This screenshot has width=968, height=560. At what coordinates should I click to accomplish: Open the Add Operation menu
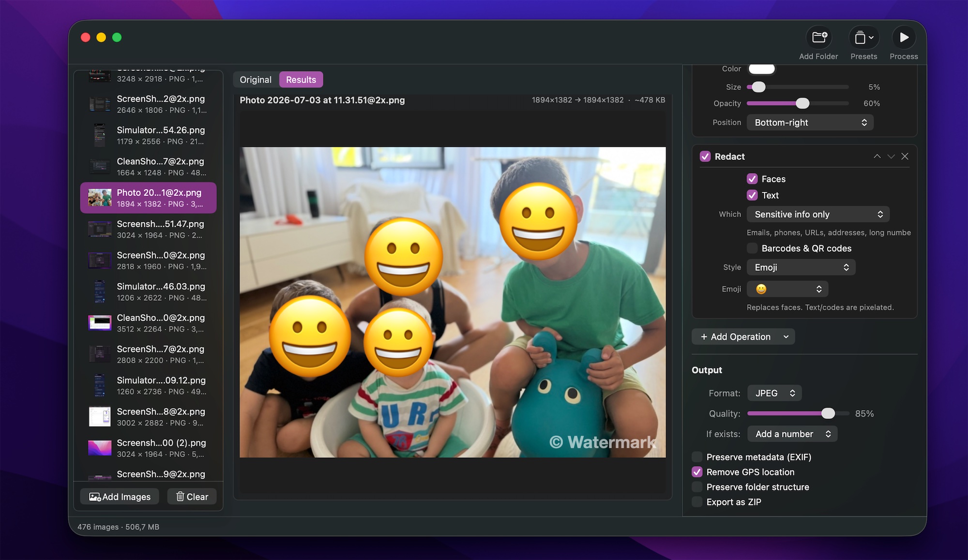point(743,337)
